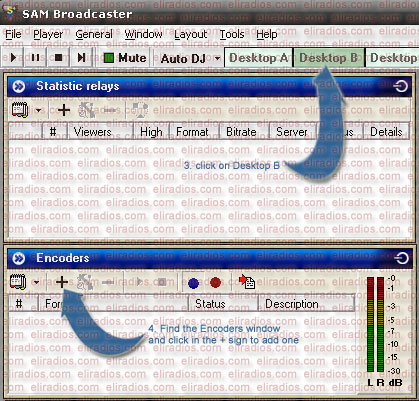419x401 pixels.
Task: Open the General menu
Action: pyautogui.click(x=94, y=34)
